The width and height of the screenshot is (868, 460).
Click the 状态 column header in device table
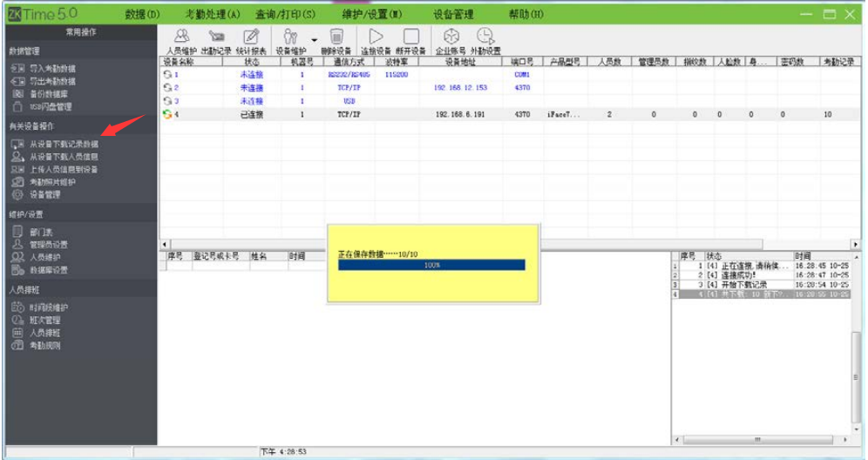click(x=252, y=62)
